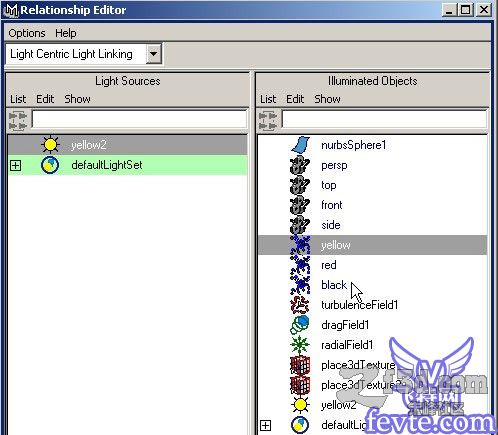The height and width of the screenshot is (435, 498).
Task: Click the defaultLightSet set icon in Light Sources
Action: pyautogui.click(x=50, y=165)
